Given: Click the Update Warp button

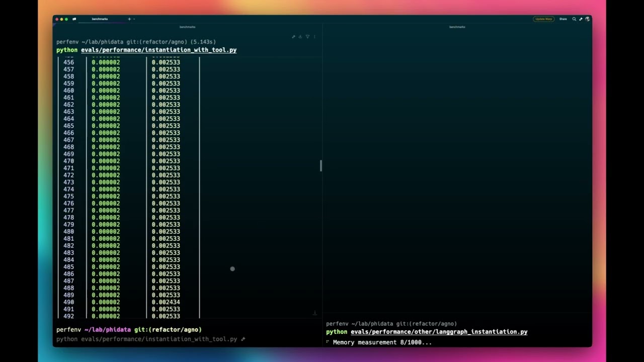Looking at the screenshot, I should [543, 19].
